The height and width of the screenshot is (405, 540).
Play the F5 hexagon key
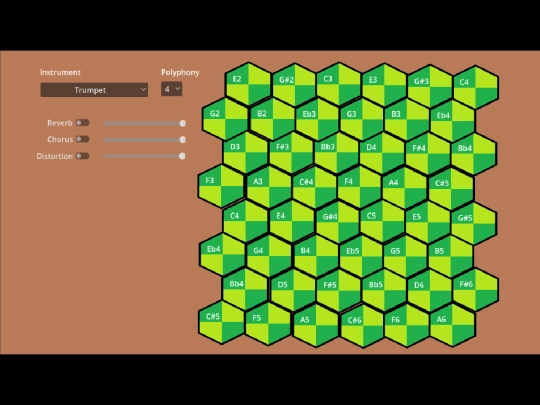(x=268, y=324)
